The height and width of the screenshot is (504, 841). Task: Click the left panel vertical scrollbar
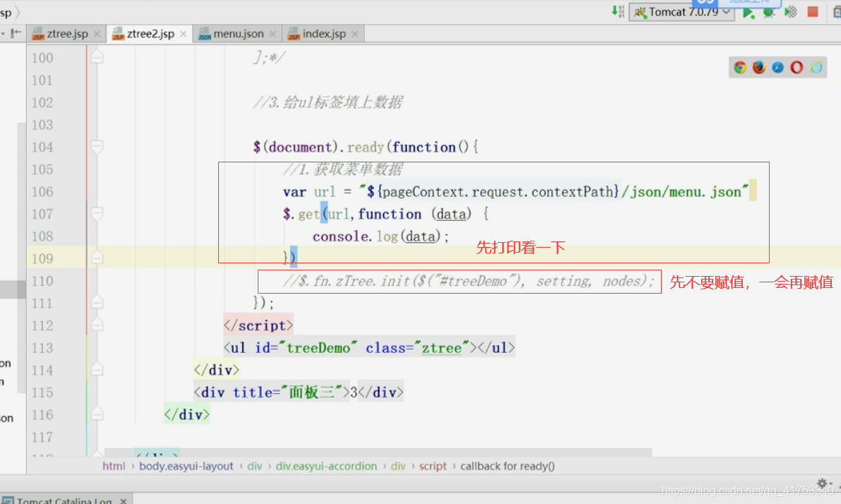pos(21,258)
